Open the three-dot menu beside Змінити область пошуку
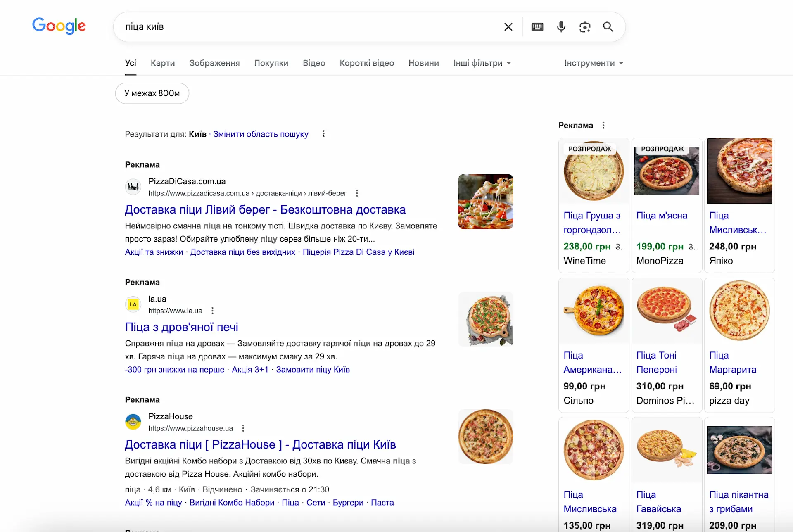The height and width of the screenshot is (532, 793). 323,134
